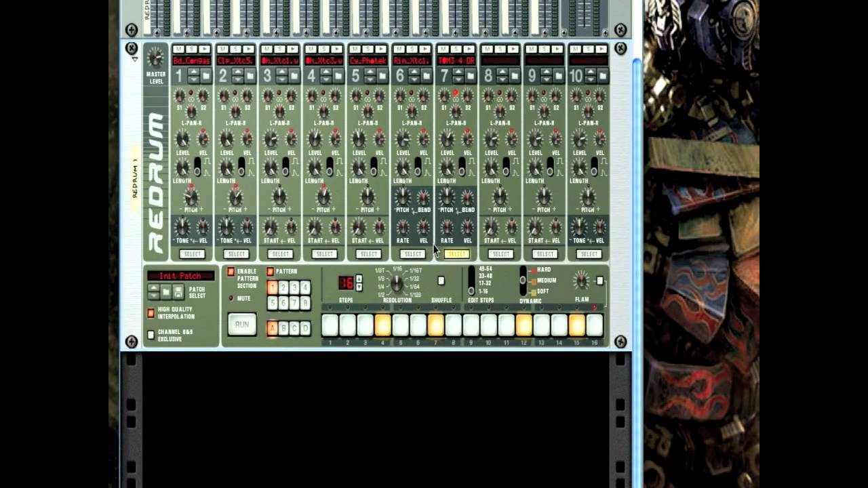Click channel 7 sample up/down arrows

[x=458, y=76]
